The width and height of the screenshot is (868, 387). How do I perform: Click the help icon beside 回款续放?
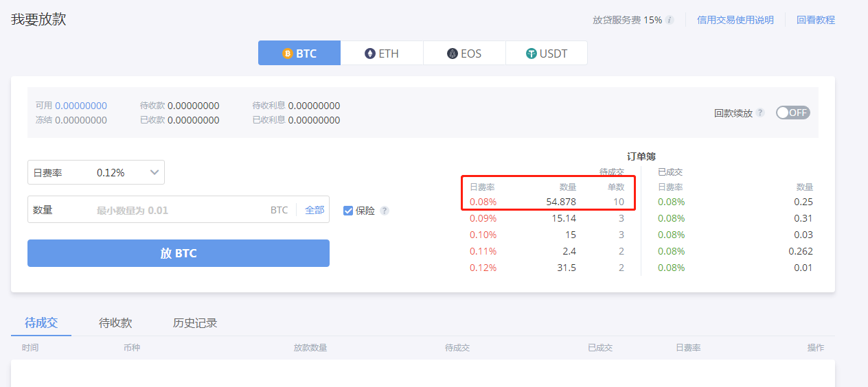tap(760, 113)
